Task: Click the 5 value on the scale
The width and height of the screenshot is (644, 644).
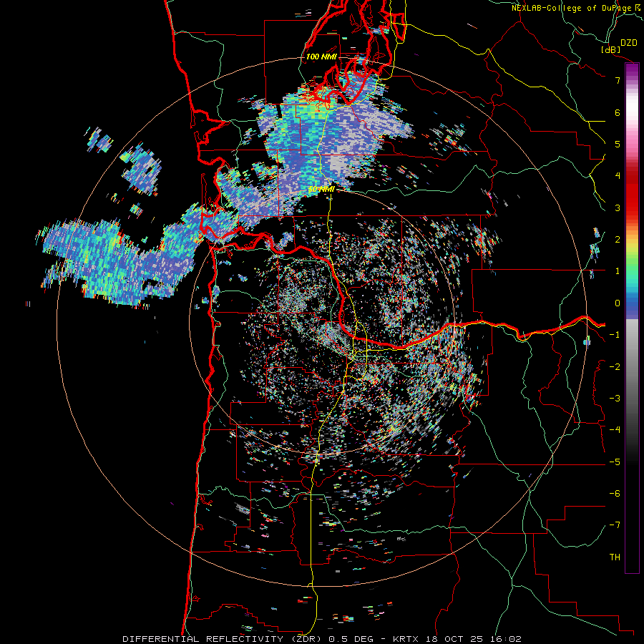Action: coord(618,144)
